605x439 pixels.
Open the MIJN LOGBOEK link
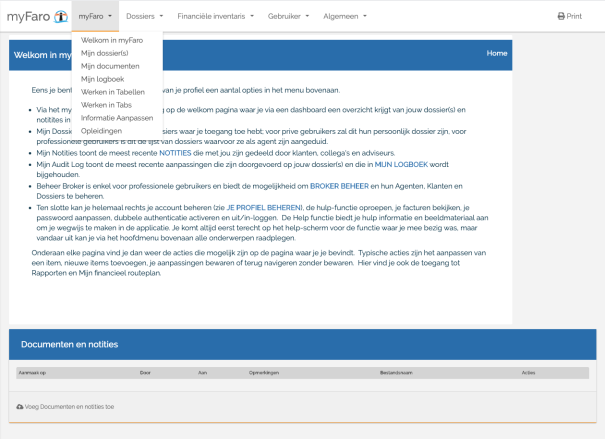(401, 164)
